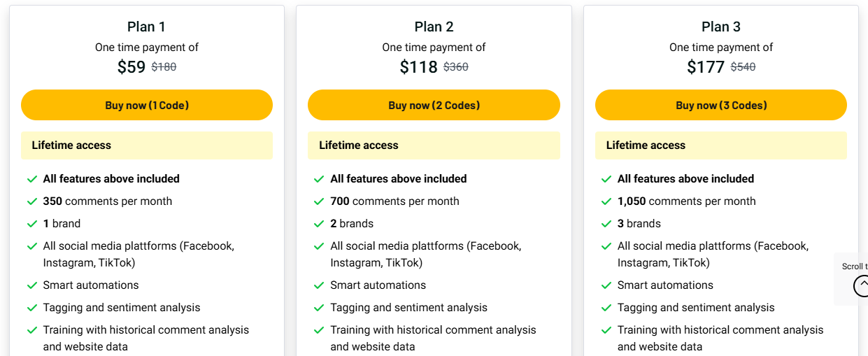Click Buy now (1 Code) button
Image resolution: width=868 pixels, height=356 pixels.
(147, 105)
